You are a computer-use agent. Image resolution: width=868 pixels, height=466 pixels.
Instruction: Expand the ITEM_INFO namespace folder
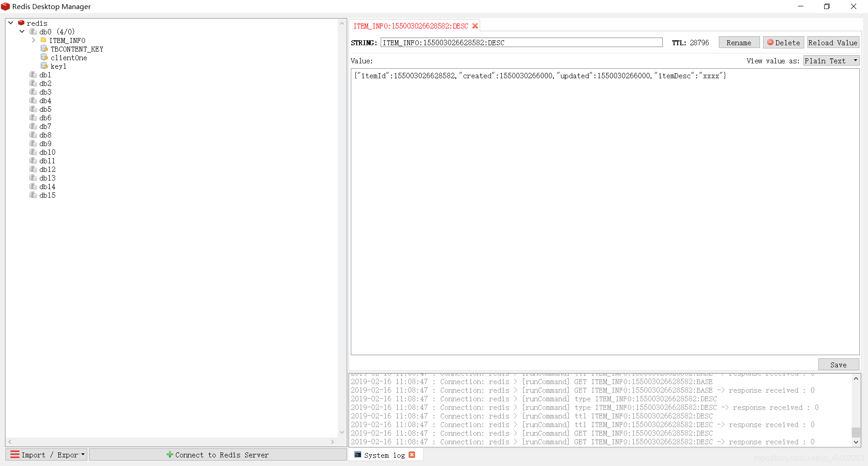[x=33, y=40]
